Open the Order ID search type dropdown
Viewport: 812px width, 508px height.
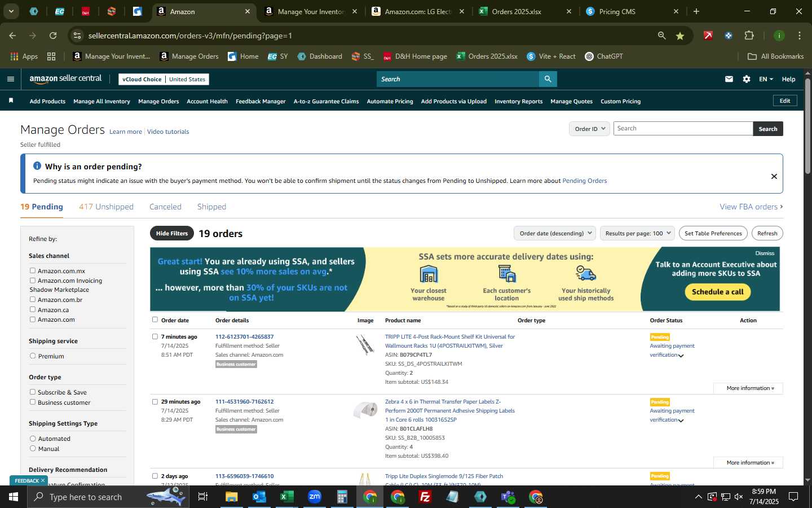click(589, 129)
